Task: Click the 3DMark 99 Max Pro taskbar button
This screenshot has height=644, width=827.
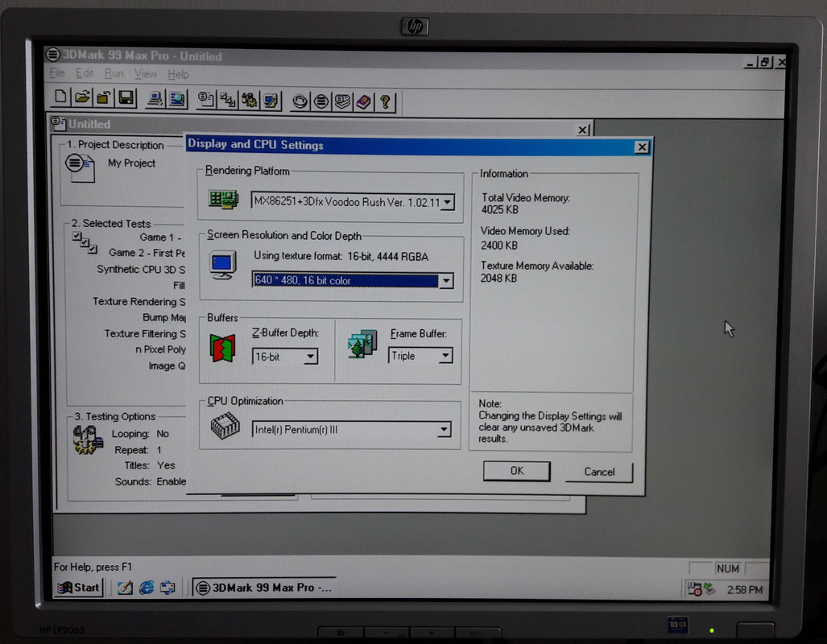Action: click(x=265, y=588)
